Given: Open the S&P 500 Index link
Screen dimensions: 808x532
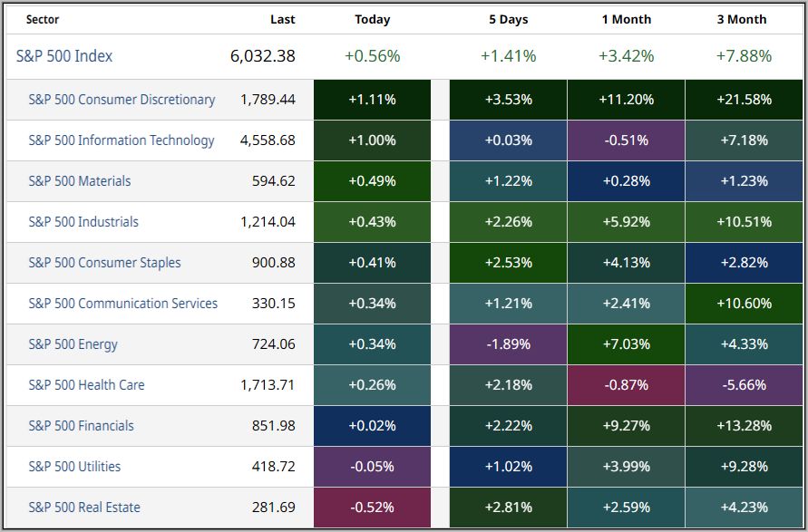Looking at the screenshot, I should tap(64, 56).
